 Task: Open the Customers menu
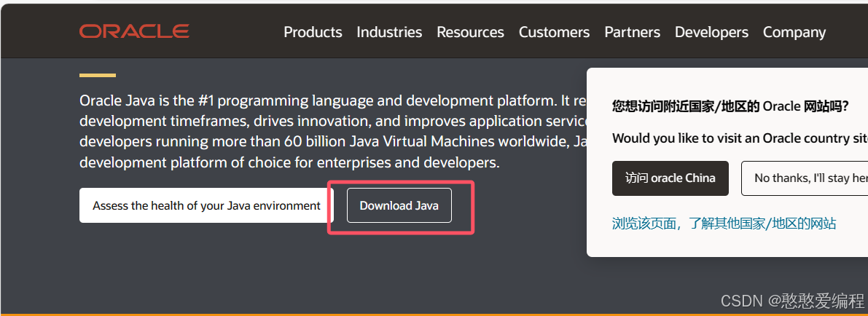point(554,32)
